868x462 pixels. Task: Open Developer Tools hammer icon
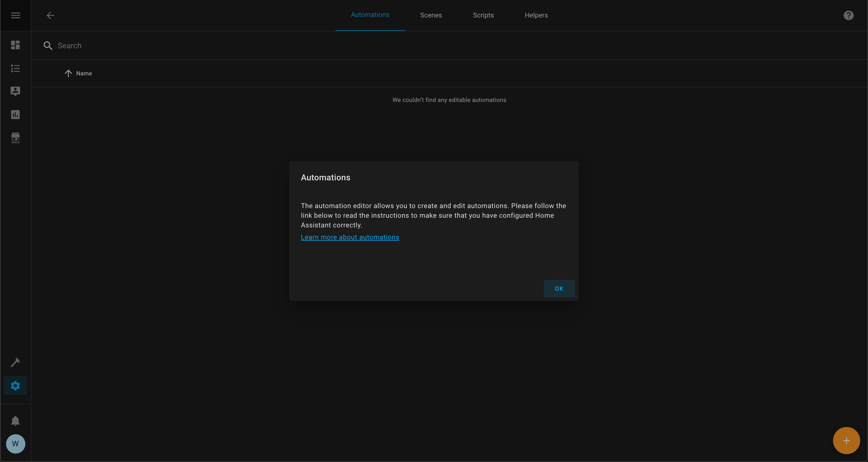coord(15,362)
